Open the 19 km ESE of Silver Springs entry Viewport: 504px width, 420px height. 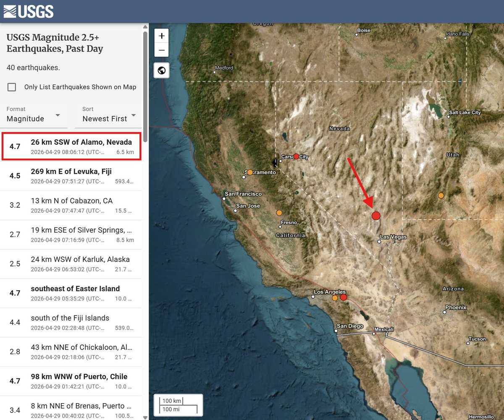(x=71, y=235)
